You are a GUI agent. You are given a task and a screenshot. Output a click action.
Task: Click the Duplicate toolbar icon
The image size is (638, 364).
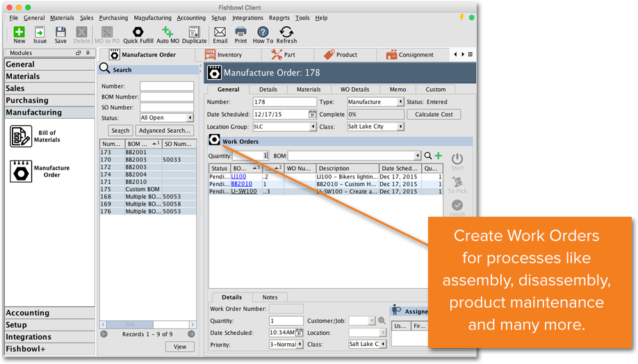click(x=194, y=32)
